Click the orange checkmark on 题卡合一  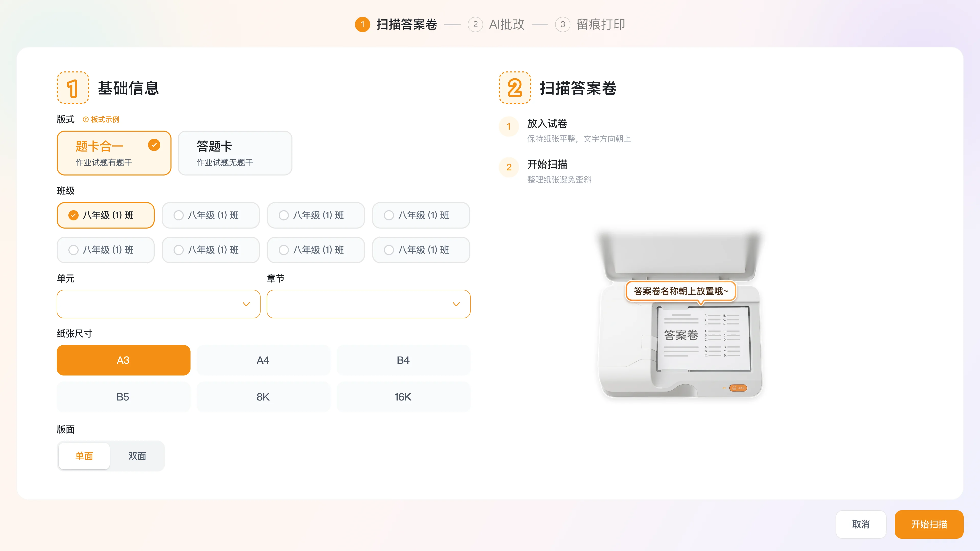(154, 145)
